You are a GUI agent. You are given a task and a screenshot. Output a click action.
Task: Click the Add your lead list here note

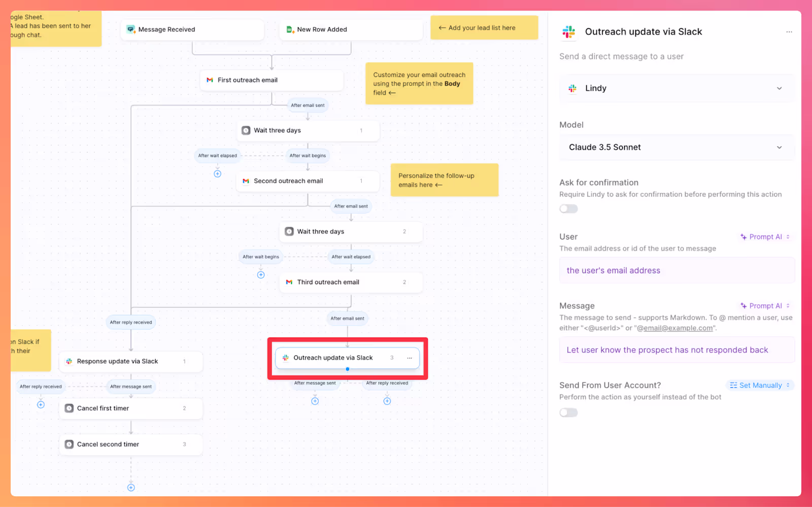tap(484, 27)
